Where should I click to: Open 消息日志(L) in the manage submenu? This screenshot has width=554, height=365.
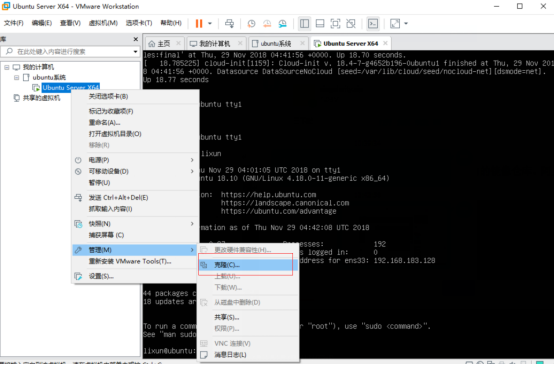(248, 355)
